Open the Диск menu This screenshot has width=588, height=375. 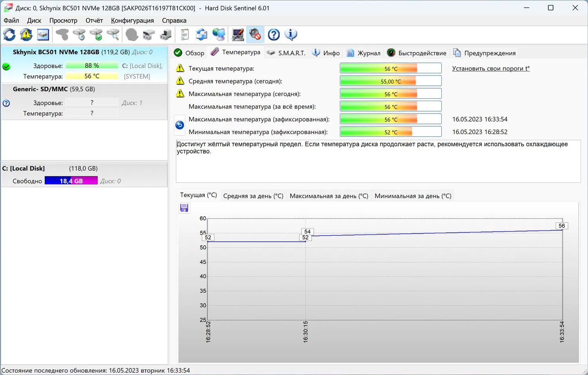pyautogui.click(x=34, y=20)
